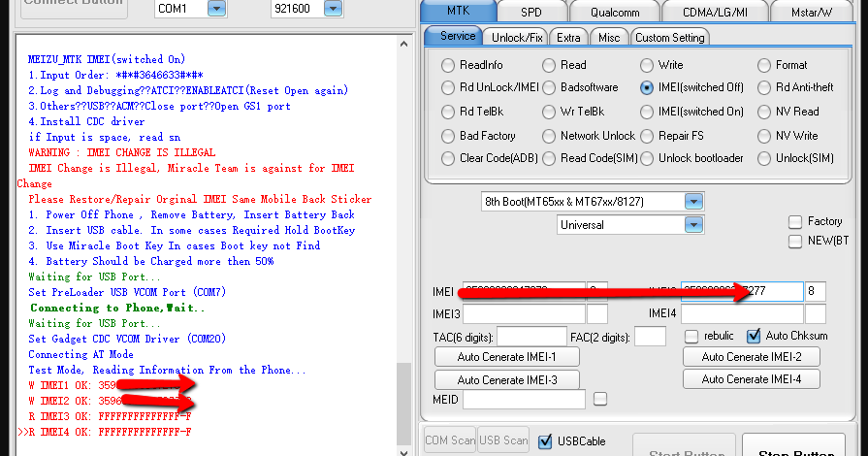Choose the Badsoftware option
This screenshot has height=456, width=868.
click(x=549, y=87)
